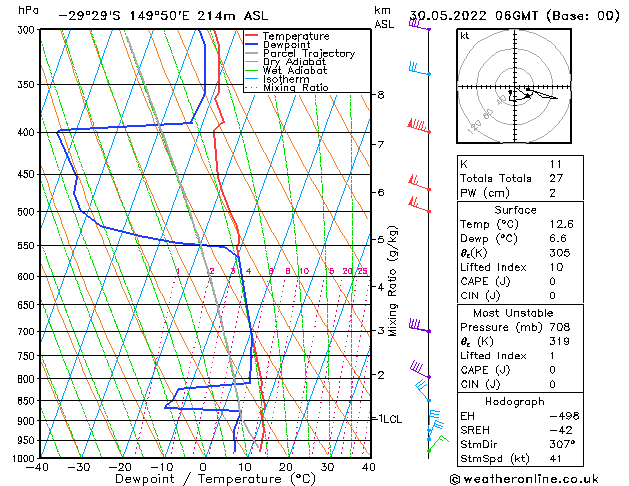Click the pink mixing ratio label 10

(x=304, y=271)
